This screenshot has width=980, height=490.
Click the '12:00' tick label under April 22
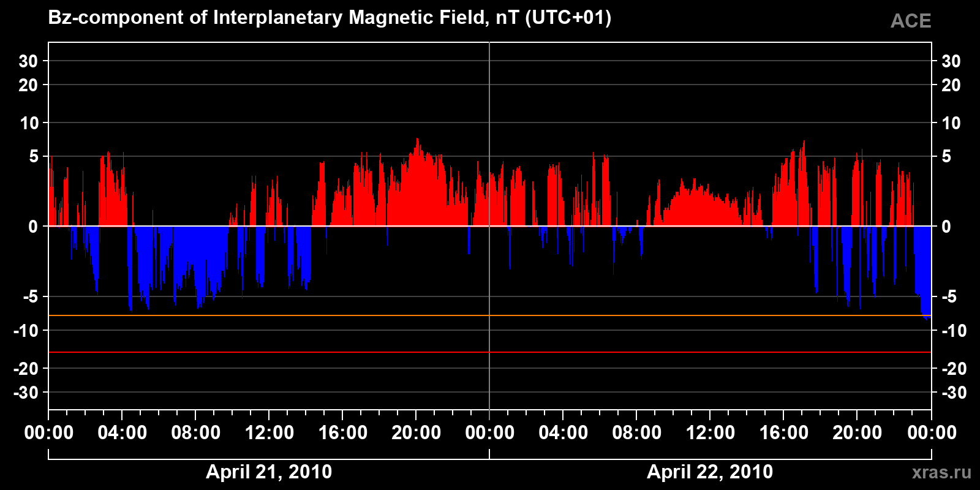(710, 433)
